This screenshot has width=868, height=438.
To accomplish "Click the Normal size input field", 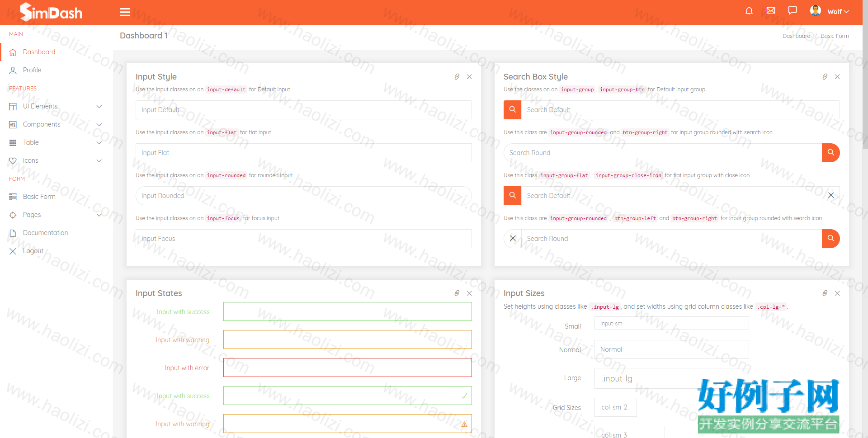I will pos(672,349).
